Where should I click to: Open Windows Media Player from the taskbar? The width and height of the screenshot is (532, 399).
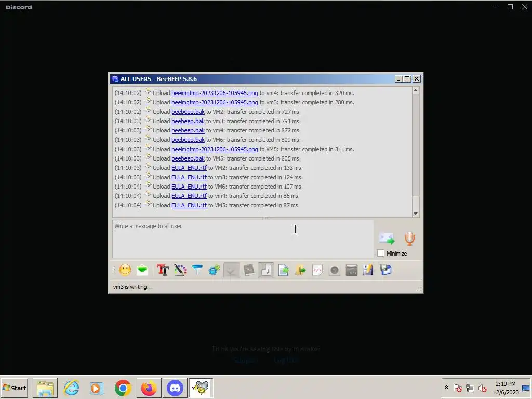pos(97,388)
